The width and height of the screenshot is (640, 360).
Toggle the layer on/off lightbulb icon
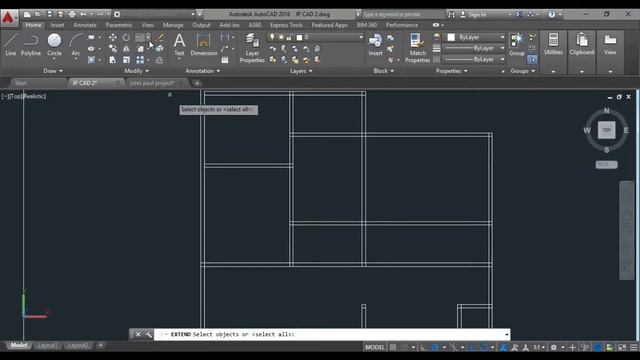coord(272,37)
